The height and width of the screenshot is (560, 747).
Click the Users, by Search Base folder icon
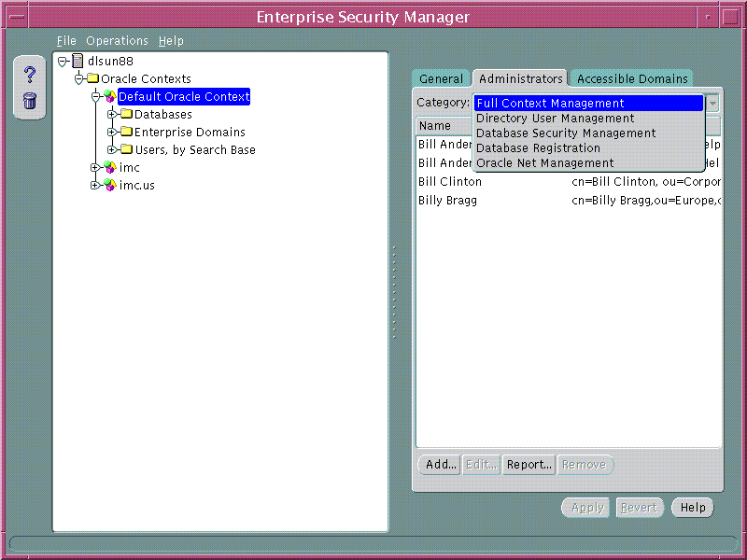pos(126,149)
